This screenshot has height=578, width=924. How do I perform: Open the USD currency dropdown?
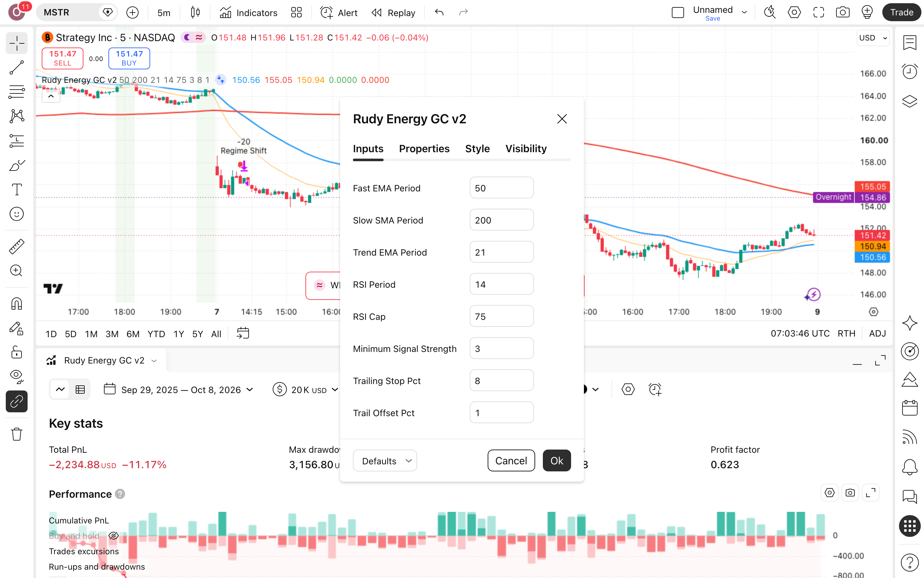(873, 38)
